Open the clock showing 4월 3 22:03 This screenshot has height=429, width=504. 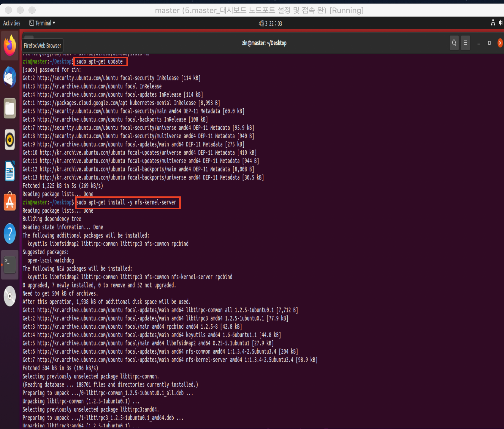[x=270, y=23]
